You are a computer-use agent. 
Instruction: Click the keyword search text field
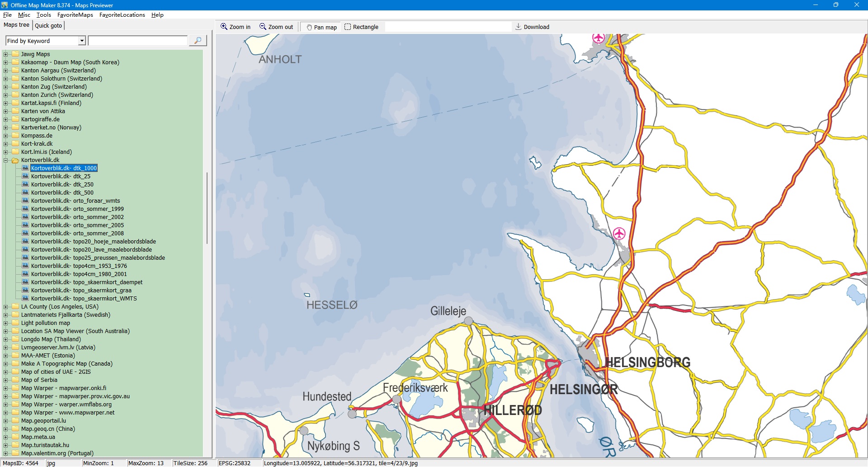tap(137, 41)
